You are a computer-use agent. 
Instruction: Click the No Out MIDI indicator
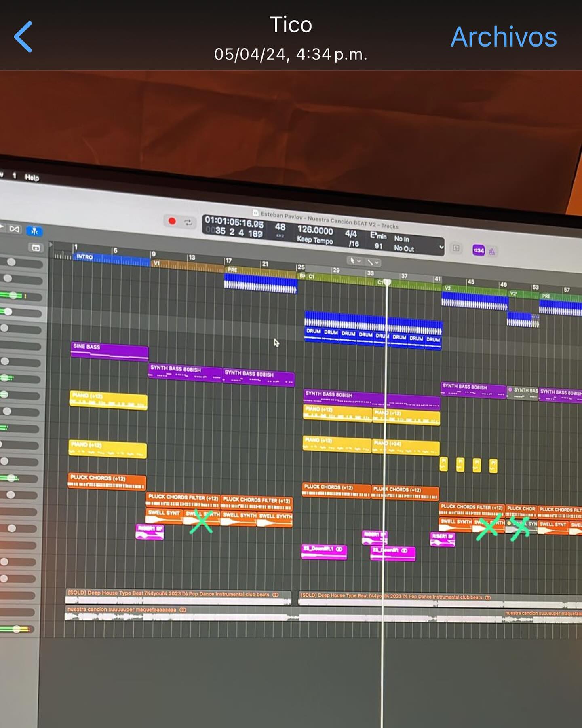coord(404,248)
